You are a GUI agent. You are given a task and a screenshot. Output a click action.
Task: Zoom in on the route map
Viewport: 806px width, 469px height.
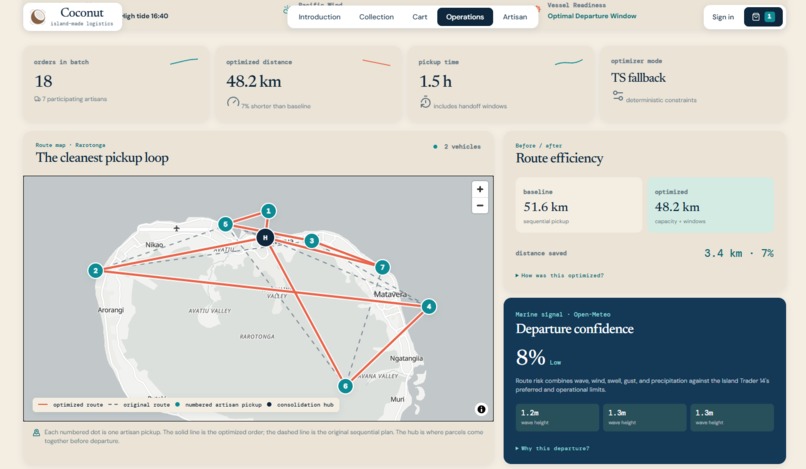coord(480,189)
